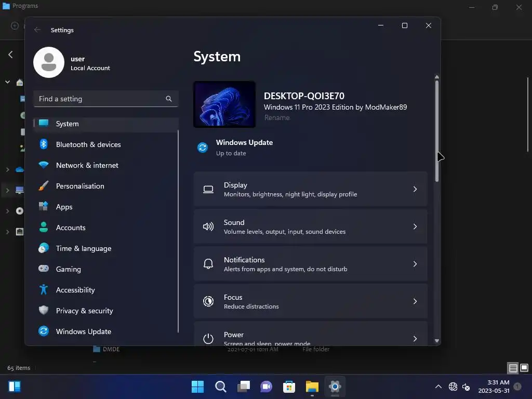The height and width of the screenshot is (399, 532).
Task: Open Widgets button on taskbar
Action: coord(15,387)
